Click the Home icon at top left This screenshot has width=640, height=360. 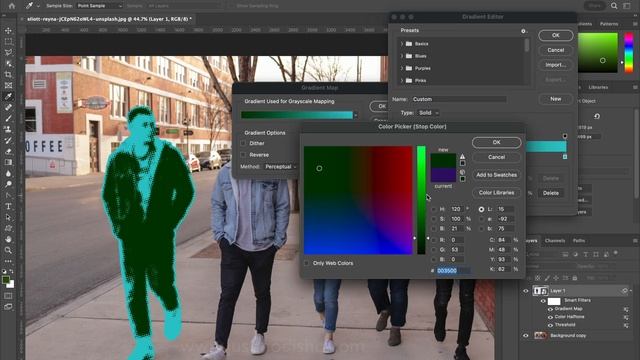(x=11, y=6)
